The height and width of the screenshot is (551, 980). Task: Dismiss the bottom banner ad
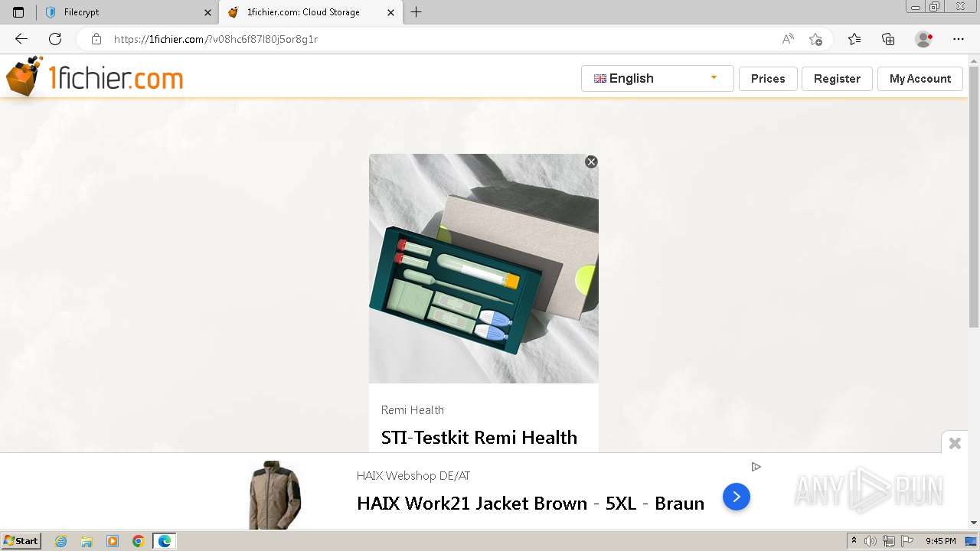[x=955, y=443]
